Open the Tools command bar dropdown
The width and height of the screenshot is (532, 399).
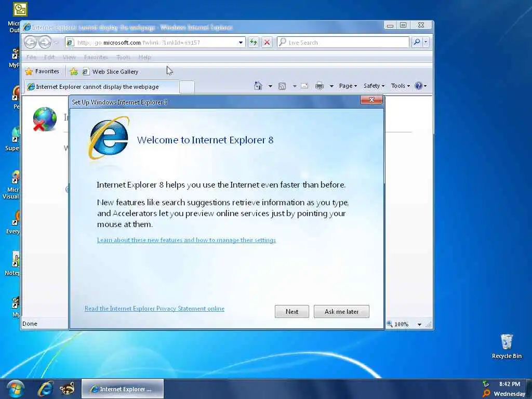401,86
